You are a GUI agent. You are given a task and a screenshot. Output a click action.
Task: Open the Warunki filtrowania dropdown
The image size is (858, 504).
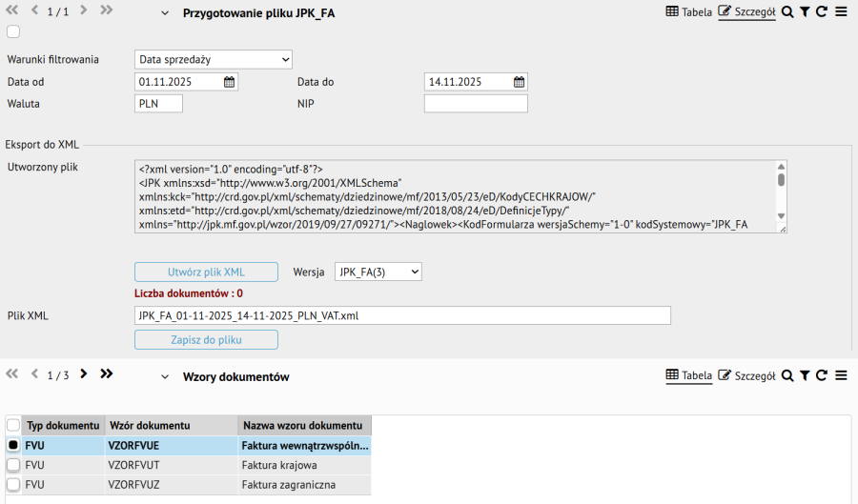pyautogui.click(x=213, y=59)
